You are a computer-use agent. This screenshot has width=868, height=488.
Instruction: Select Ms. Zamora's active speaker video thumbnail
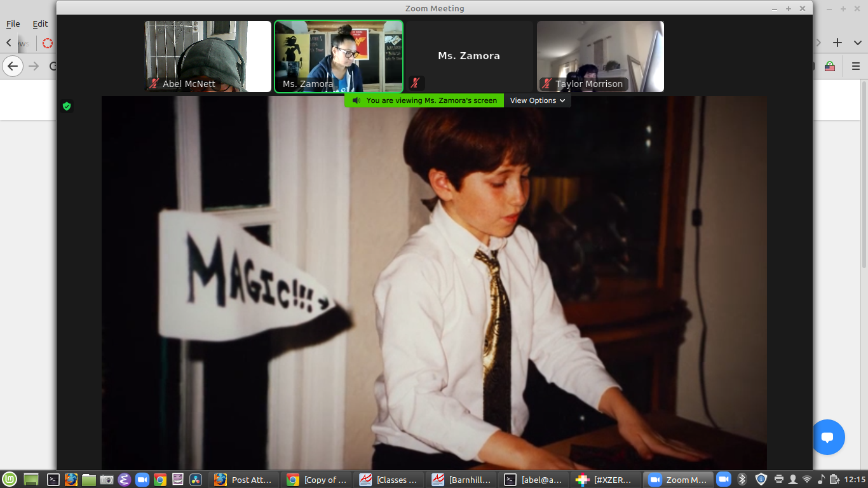(x=339, y=57)
